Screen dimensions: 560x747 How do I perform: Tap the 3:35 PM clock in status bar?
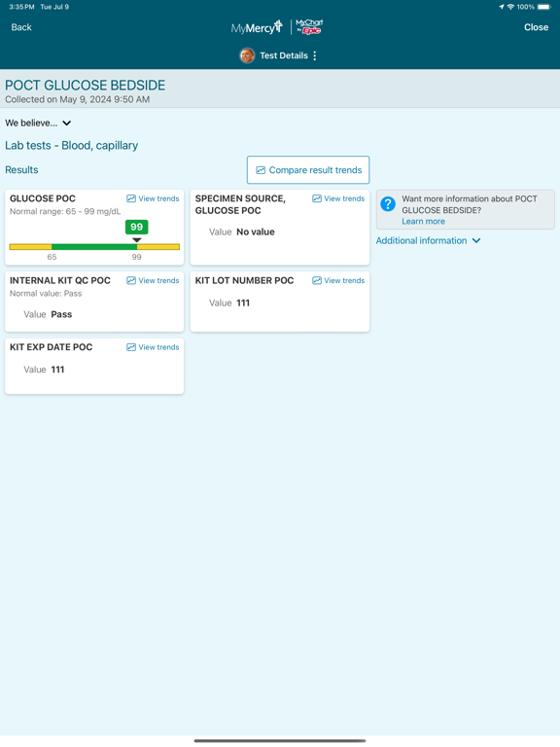21,7
